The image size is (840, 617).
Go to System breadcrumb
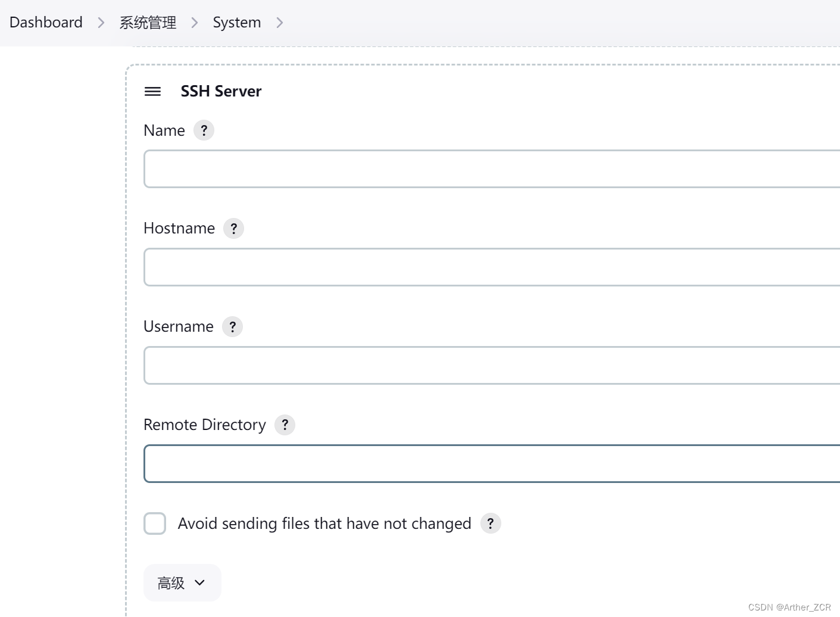tap(237, 23)
